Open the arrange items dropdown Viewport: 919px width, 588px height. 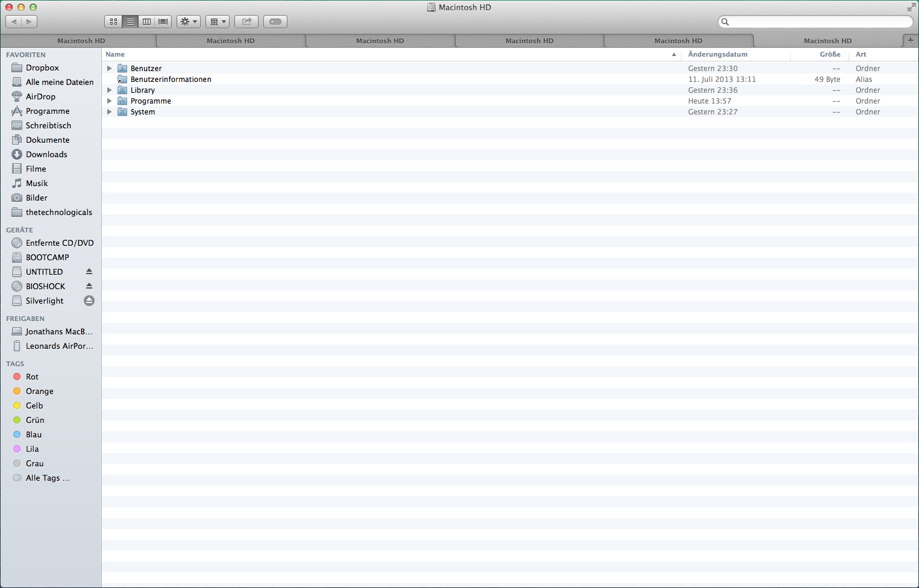218,22
